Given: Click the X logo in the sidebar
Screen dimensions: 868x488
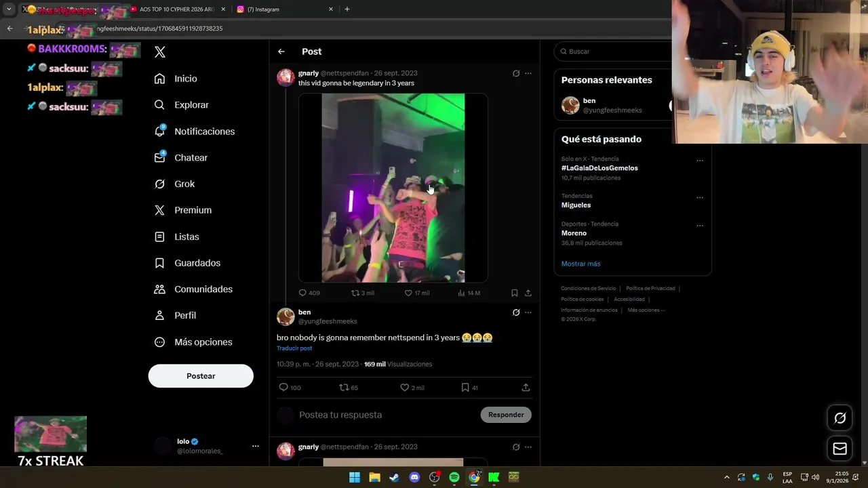Looking at the screenshot, I should coord(160,52).
